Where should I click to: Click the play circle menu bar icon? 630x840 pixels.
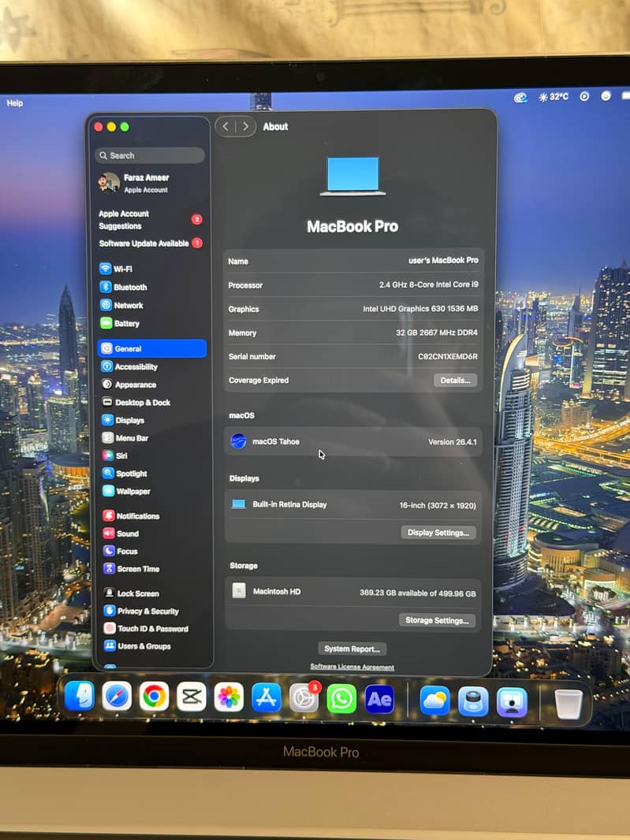click(584, 96)
